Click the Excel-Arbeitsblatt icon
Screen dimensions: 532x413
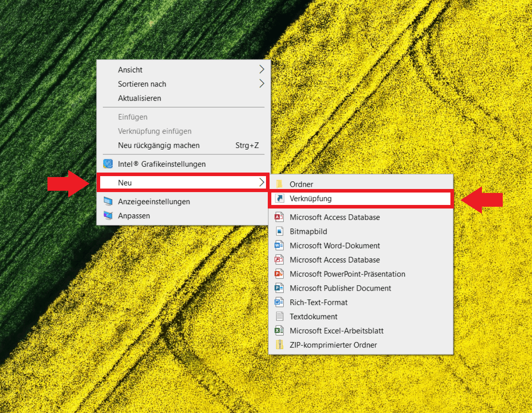pyautogui.click(x=279, y=330)
